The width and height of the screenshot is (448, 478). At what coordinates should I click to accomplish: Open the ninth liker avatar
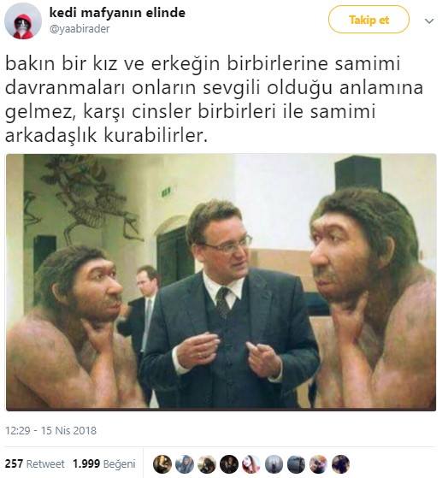[x=340, y=464]
